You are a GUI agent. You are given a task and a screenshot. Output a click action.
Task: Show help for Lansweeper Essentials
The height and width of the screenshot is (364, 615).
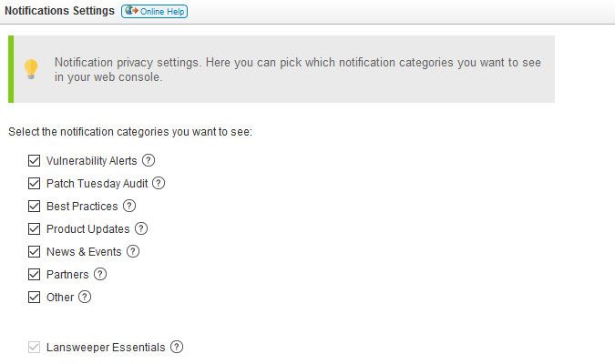pos(177,347)
